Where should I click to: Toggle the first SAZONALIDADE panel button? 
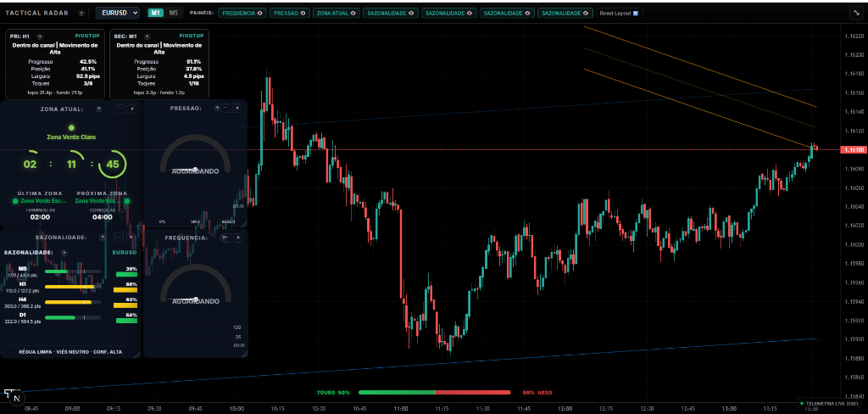click(390, 13)
